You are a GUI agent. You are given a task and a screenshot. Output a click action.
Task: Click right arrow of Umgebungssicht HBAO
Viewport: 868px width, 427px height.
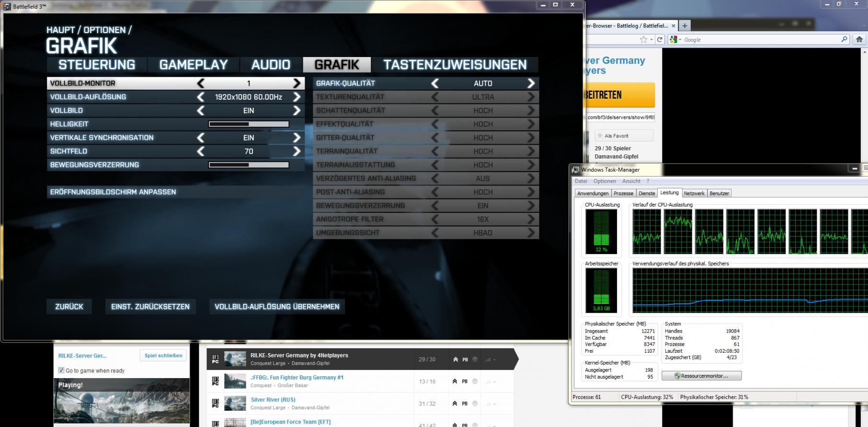coord(530,233)
